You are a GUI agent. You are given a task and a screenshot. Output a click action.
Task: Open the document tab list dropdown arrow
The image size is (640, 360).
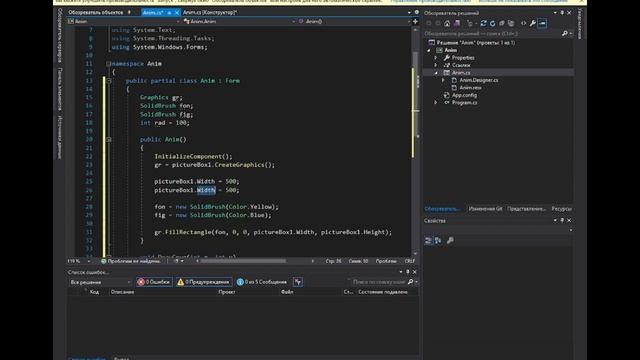tap(409, 13)
